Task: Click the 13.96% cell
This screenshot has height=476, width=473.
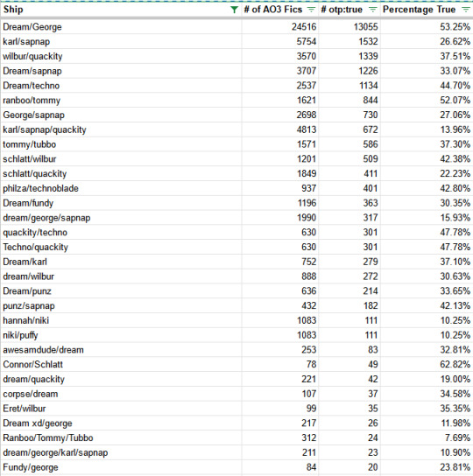Action: tap(427, 129)
